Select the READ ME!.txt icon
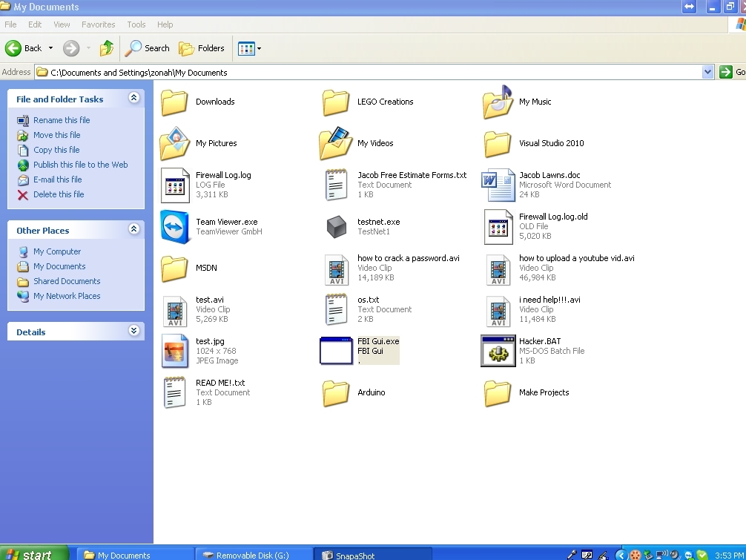This screenshot has width=746, height=560. click(174, 392)
